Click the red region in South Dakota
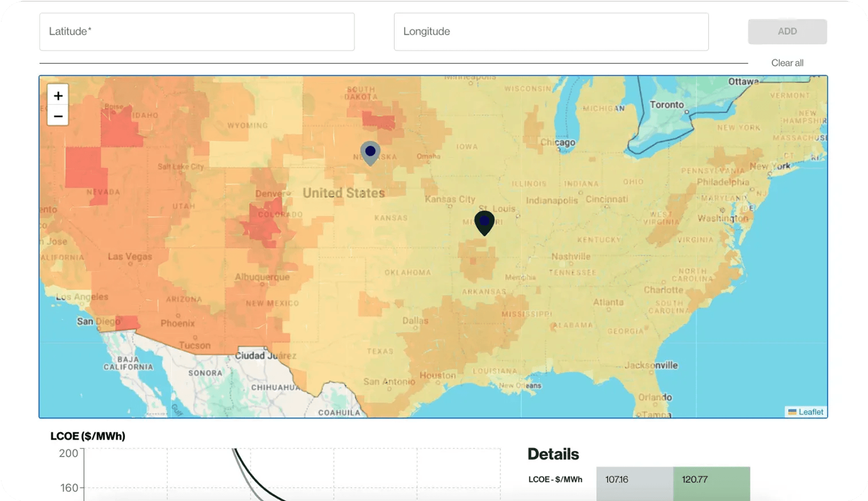Screen dimensions: 868x501 click(378, 122)
